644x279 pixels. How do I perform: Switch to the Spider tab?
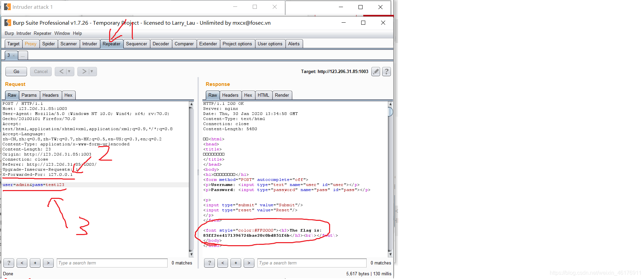[x=49, y=44]
